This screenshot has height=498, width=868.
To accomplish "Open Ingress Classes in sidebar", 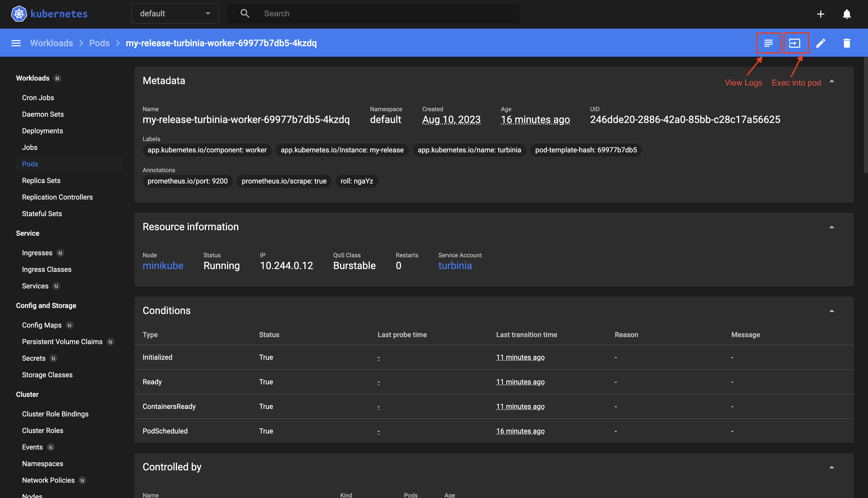I will [46, 270].
